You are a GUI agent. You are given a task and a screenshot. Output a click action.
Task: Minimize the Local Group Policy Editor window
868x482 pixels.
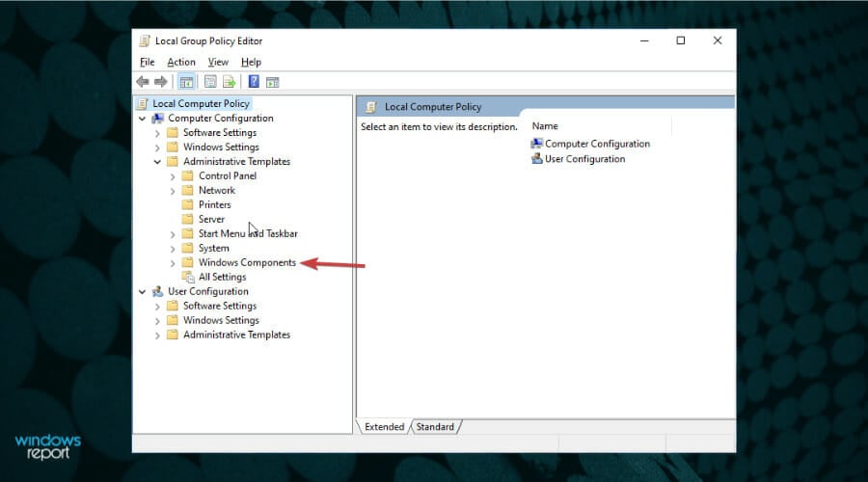click(x=644, y=40)
